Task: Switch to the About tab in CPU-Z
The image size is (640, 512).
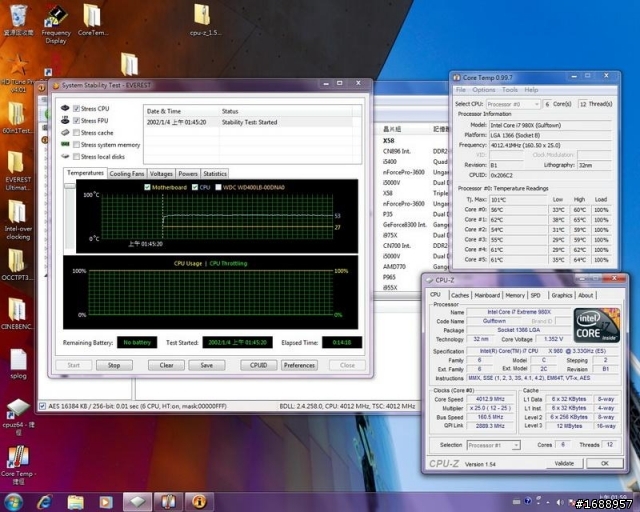Action: click(586, 295)
